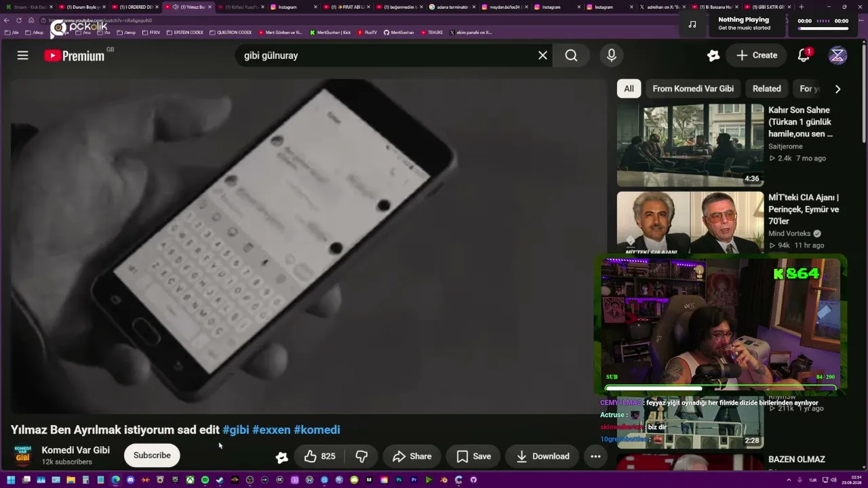Image resolution: width=868 pixels, height=488 pixels.
Task: Share the video
Action: click(412, 457)
